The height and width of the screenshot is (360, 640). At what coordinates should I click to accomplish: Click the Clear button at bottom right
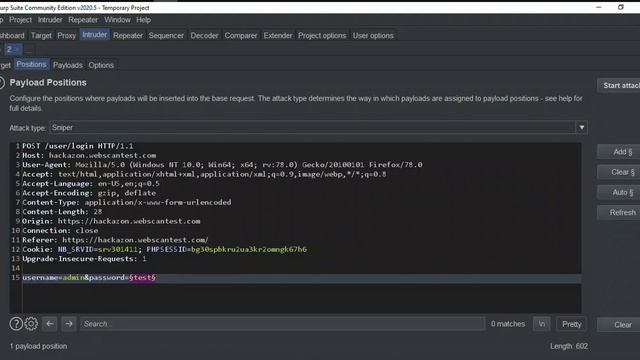click(619, 325)
